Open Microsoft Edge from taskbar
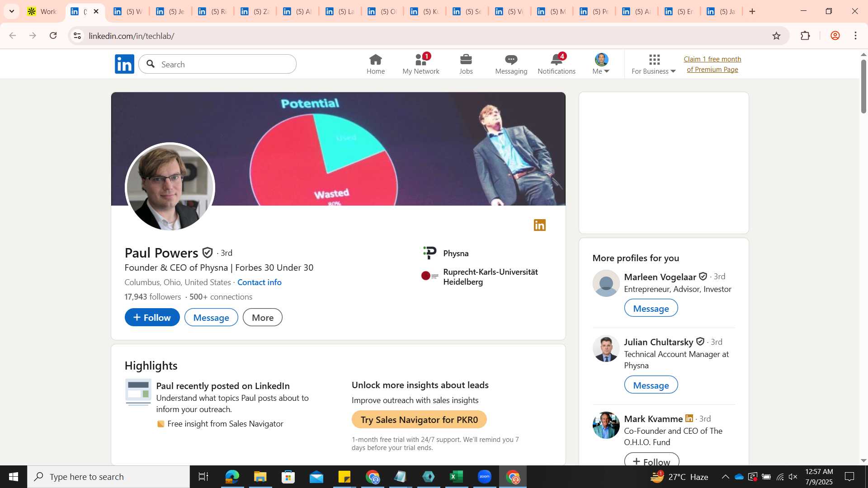The height and width of the screenshot is (488, 868). pyautogui.click(x=232, y=477)
